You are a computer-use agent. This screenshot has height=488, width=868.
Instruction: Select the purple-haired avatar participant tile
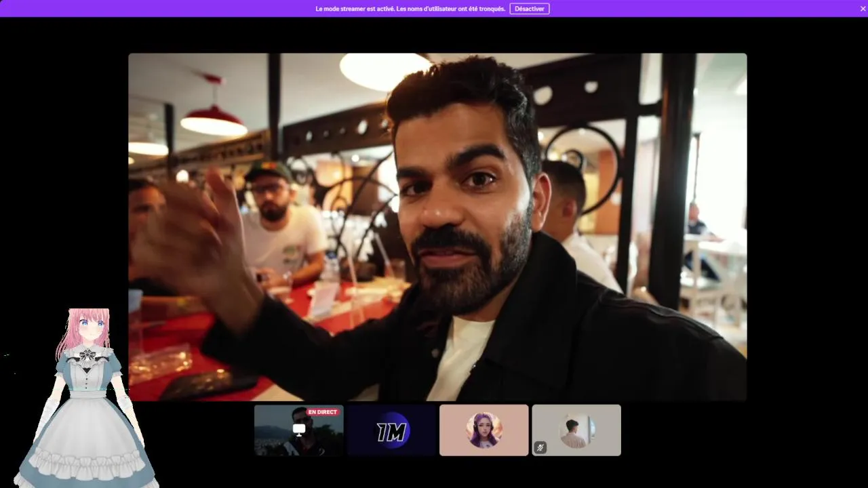click(484, 430)
